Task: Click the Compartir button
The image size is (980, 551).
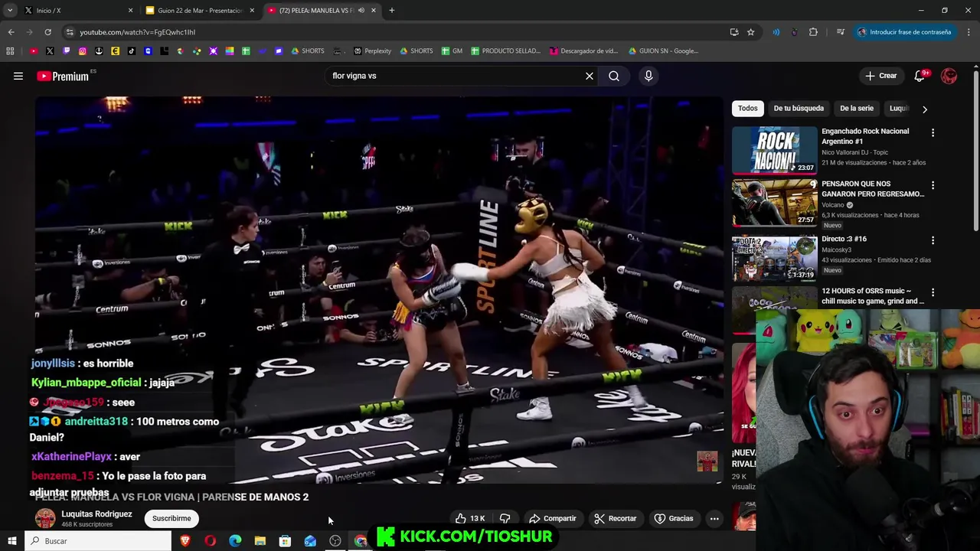Action: click(552, 518)
